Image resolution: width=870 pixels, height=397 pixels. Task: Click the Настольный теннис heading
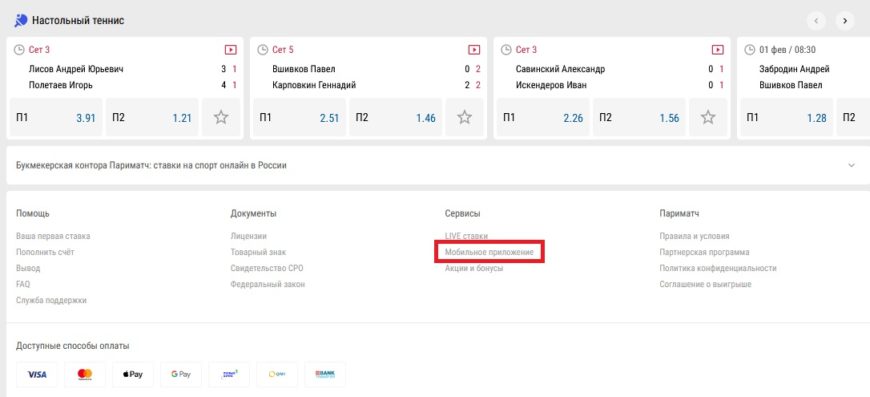tap(78, 21)
